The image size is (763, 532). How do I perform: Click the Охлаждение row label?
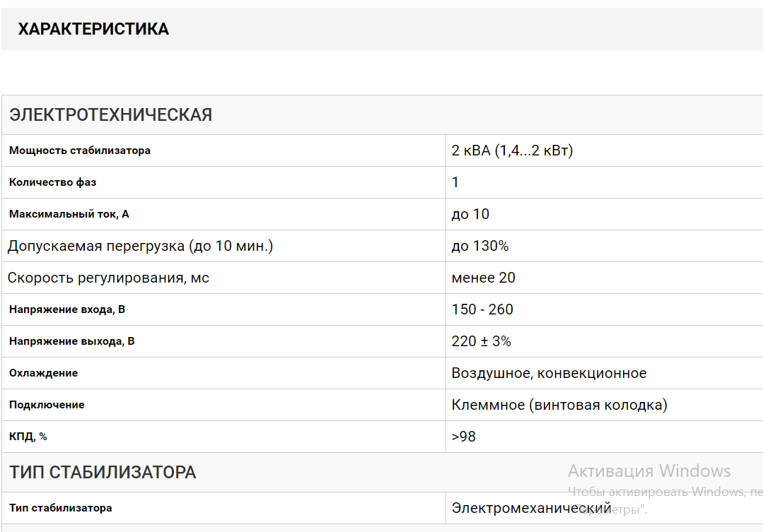[x=43, y=373]
